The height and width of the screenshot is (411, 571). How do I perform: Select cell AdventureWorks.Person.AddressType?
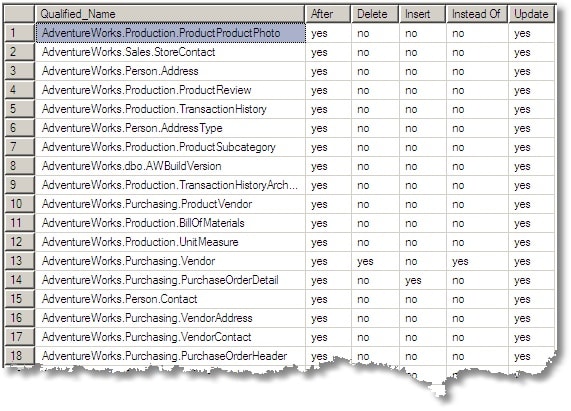[x=170, y=128]
